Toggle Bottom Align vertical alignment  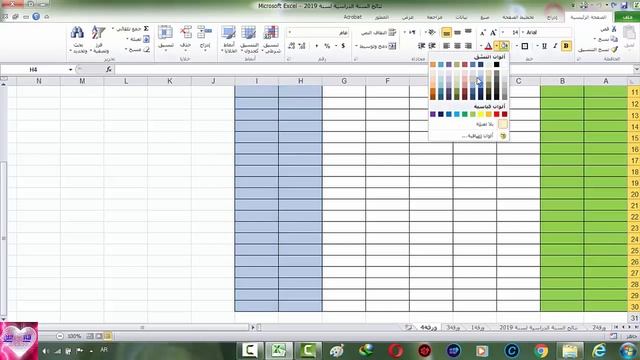tap(447, 32)
